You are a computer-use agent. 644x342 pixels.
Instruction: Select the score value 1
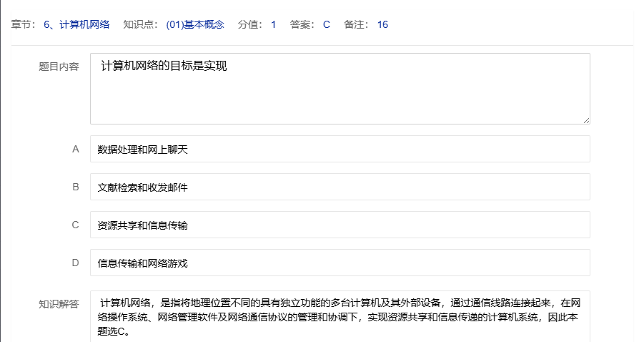[273, 25]
